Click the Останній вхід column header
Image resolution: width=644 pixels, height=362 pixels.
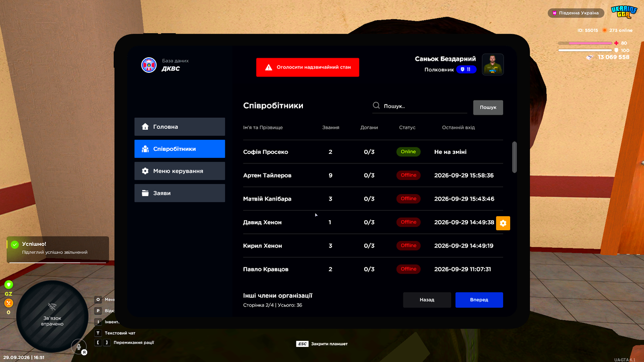click(458, 128)
